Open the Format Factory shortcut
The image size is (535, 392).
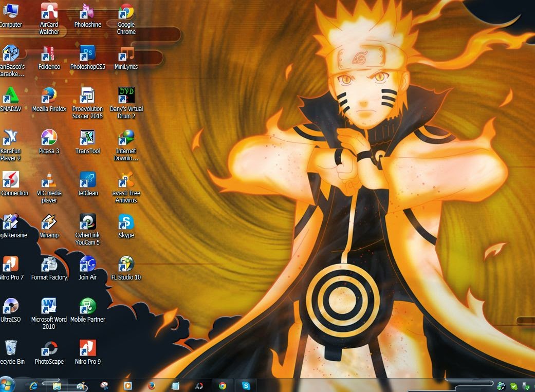tap(49, 268)
